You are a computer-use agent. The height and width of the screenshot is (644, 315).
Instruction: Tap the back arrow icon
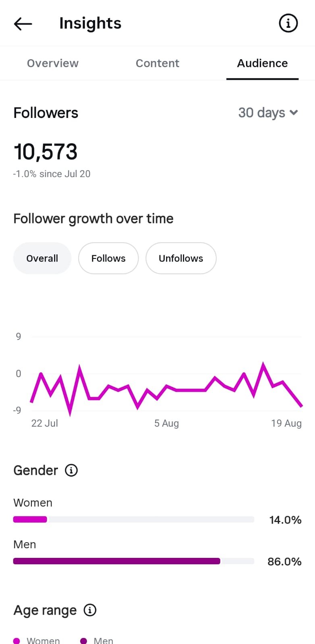tap(23, 24)
